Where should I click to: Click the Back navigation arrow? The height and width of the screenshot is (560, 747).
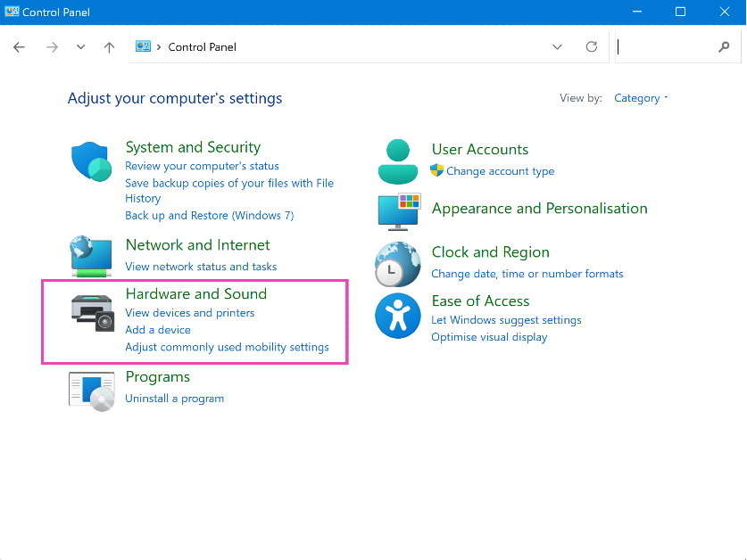[20, 47]
